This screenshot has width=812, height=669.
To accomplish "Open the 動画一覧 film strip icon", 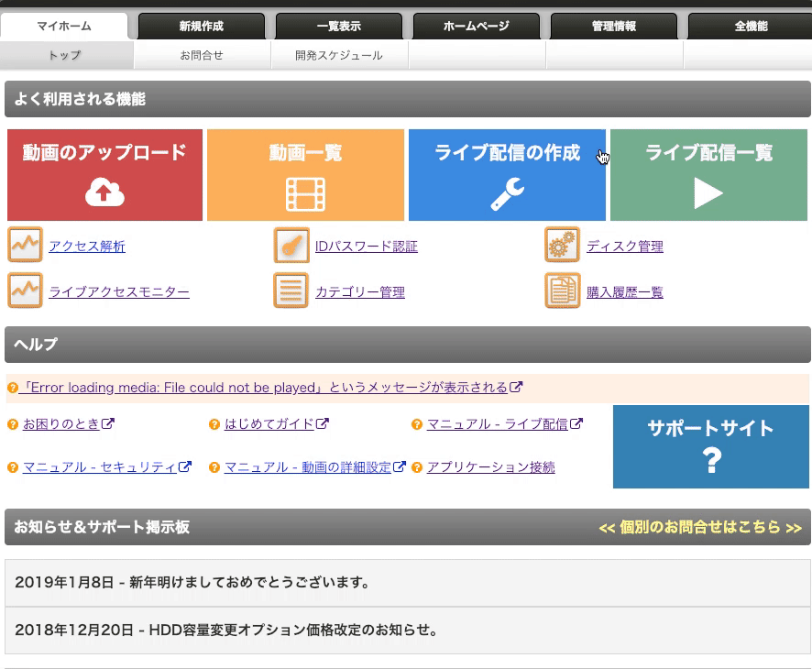I will point(305,194).
